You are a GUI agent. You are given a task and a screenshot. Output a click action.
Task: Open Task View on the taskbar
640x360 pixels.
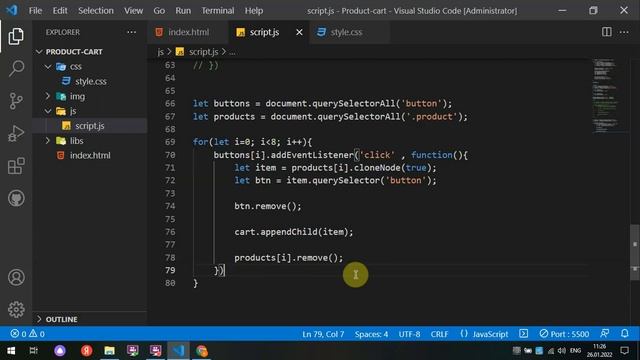[x=33, y=351]
